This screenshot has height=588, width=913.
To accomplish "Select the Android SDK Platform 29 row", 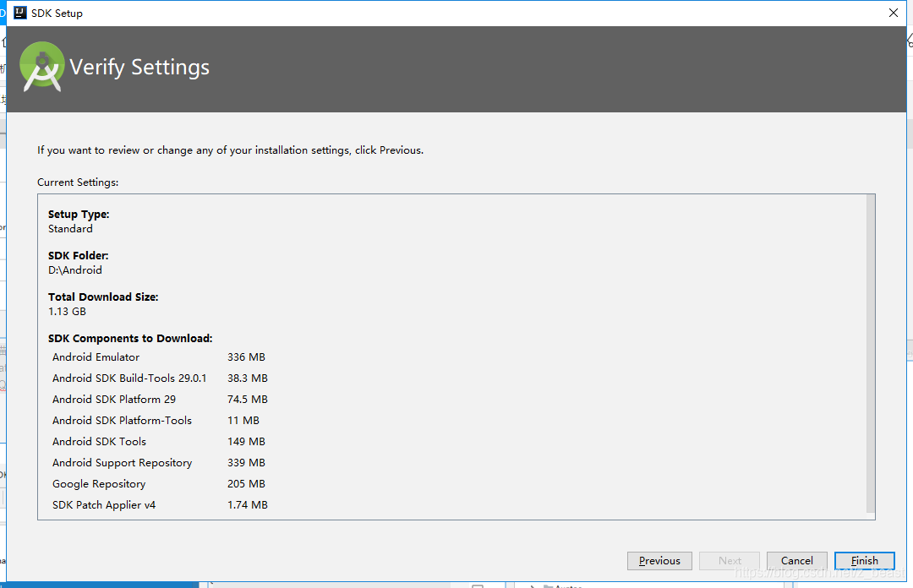I will pos(160,400).
